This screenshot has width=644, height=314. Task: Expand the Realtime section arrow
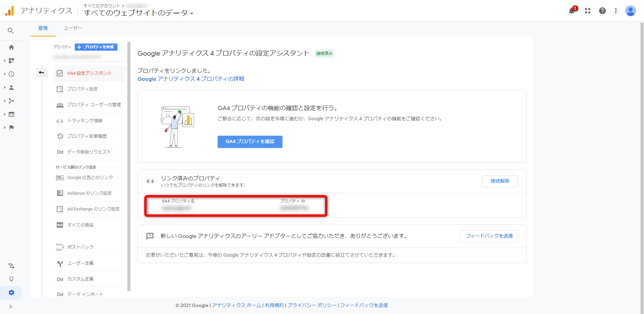tap(5, 74)
